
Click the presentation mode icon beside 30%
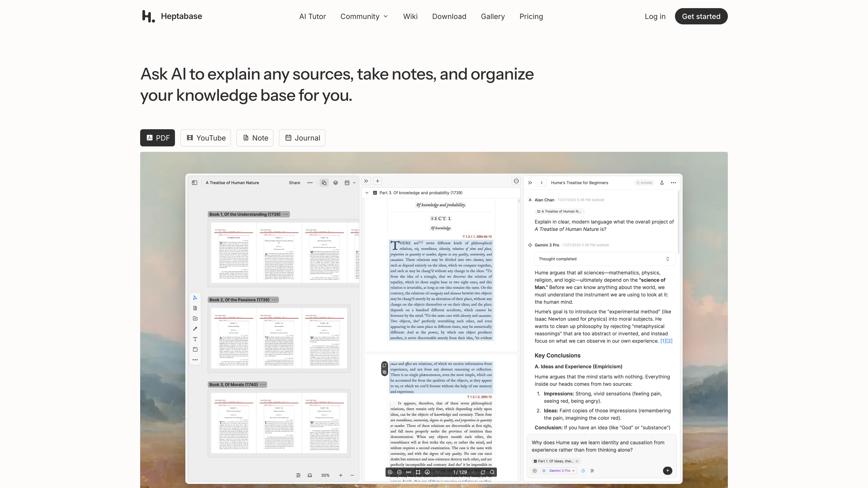pyautogui.click(x=310, y=475)
